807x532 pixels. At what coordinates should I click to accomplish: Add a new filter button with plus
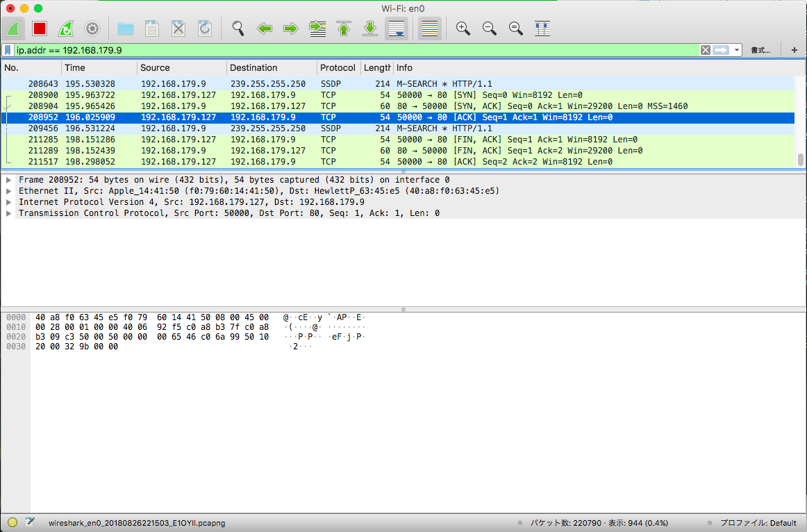[x=793, y=50]
